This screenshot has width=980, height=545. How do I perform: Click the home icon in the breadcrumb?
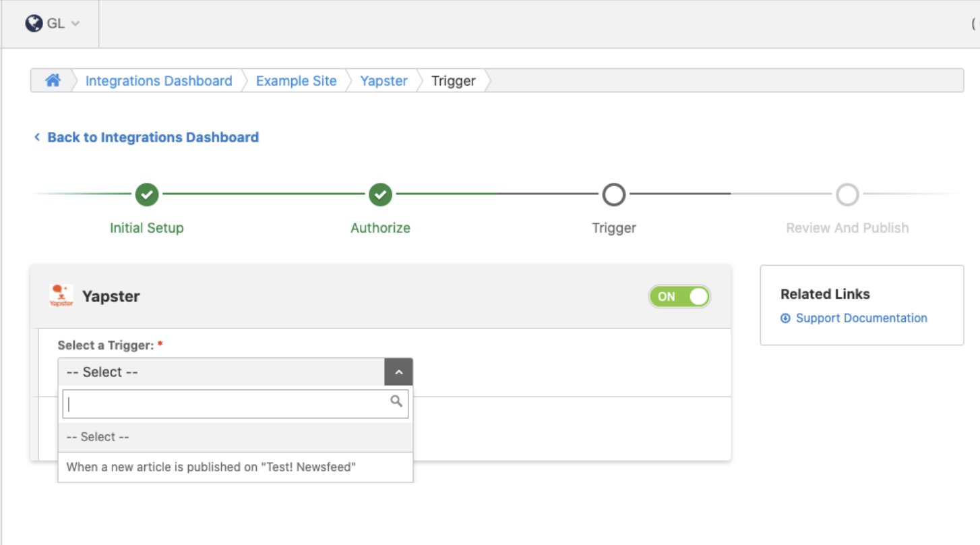pyautogui.click(x=54, y=80)
